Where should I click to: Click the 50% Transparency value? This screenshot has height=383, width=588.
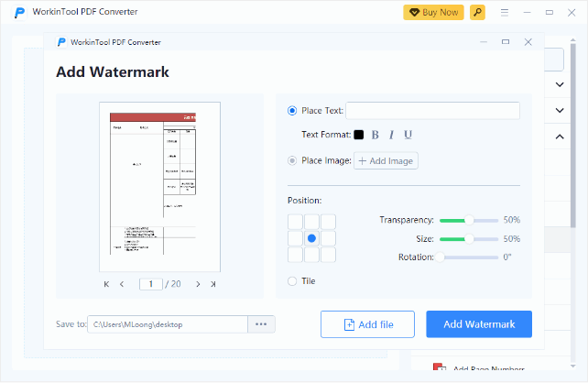coord(511,220)
